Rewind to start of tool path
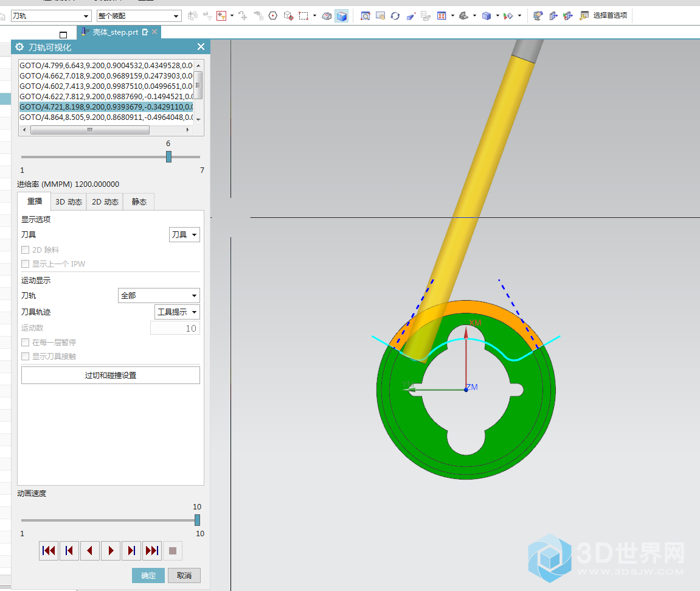Viewport: 700px width, 591px height. click(x=49, y=551)
